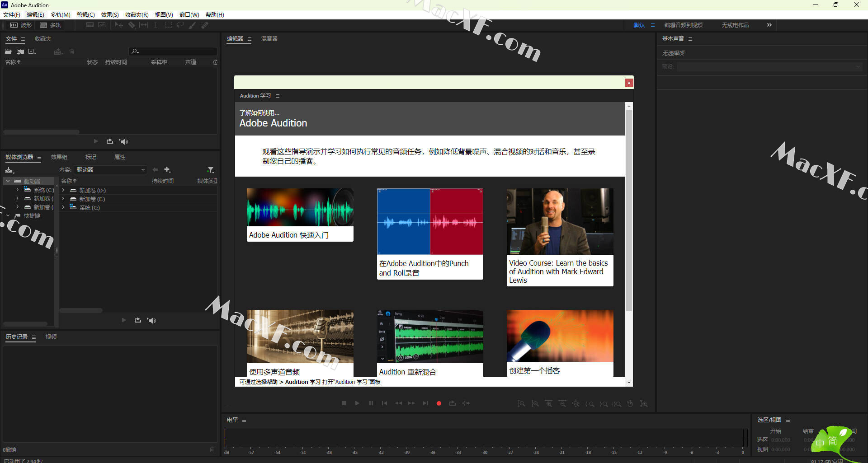868x463 pixels.
Task: Expand 新加卷 (D:) in file list
Action: click(63, 190)
